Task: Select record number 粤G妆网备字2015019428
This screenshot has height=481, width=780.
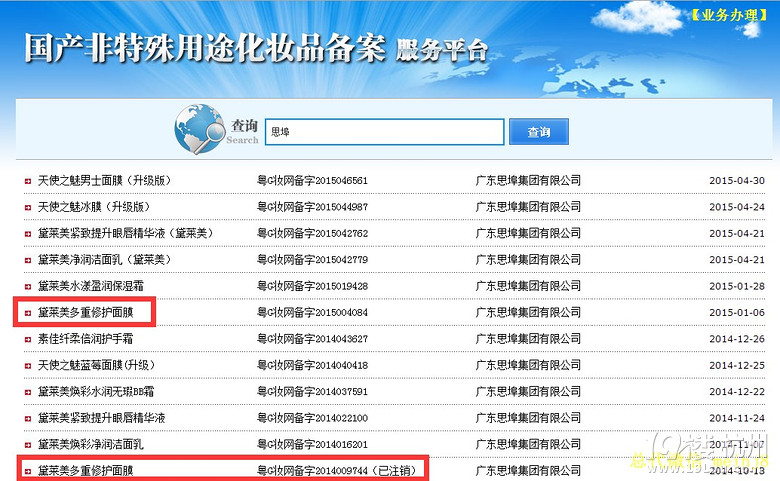Action: [x=312, y=286]
